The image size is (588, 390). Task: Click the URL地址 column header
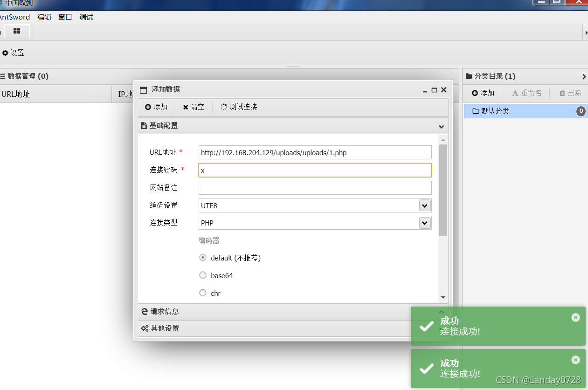(56, 94)
